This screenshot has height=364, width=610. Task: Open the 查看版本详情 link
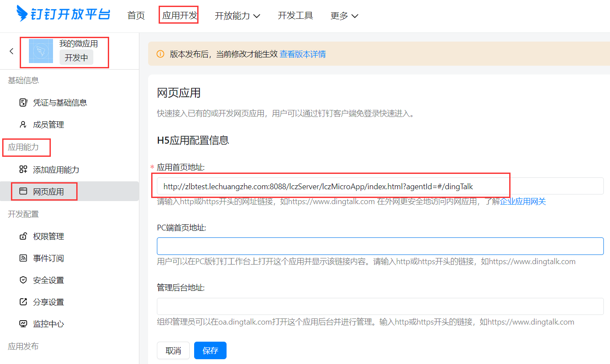(x=303, y=54)
